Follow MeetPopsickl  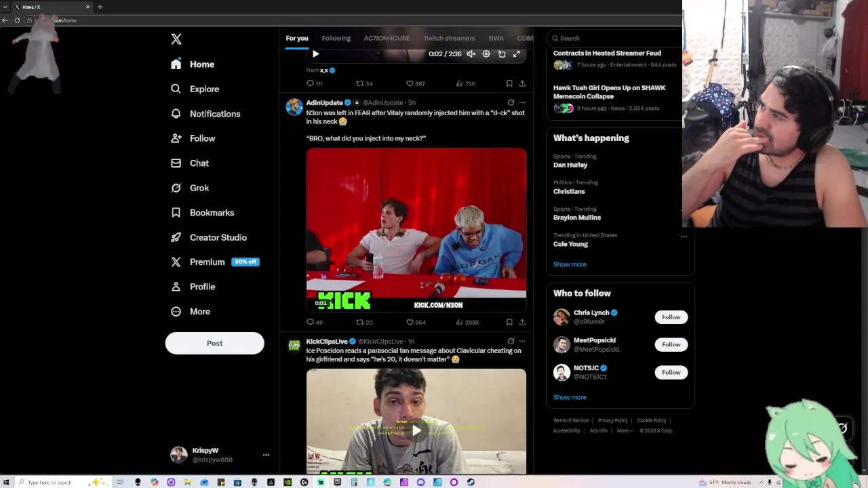pos(671,344)
